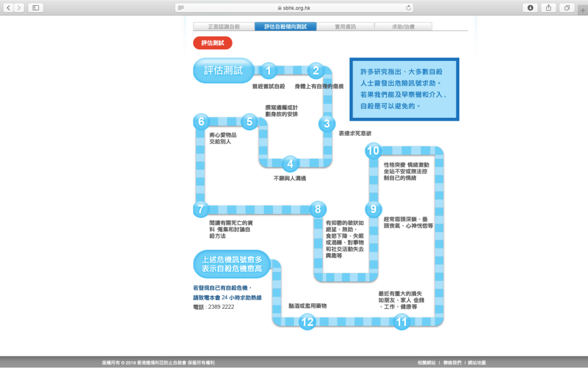Reload the sbhk.org.hk page
The width and height of the screenshot is (588, 368).
pyautogui.click(x=408, y=7)
